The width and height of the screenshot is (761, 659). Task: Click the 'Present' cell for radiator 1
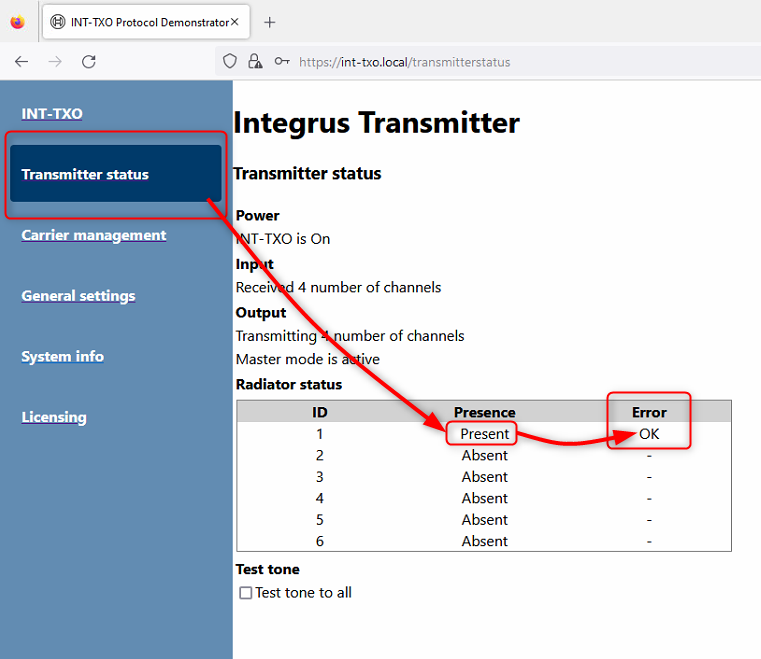tap(484, 434)
